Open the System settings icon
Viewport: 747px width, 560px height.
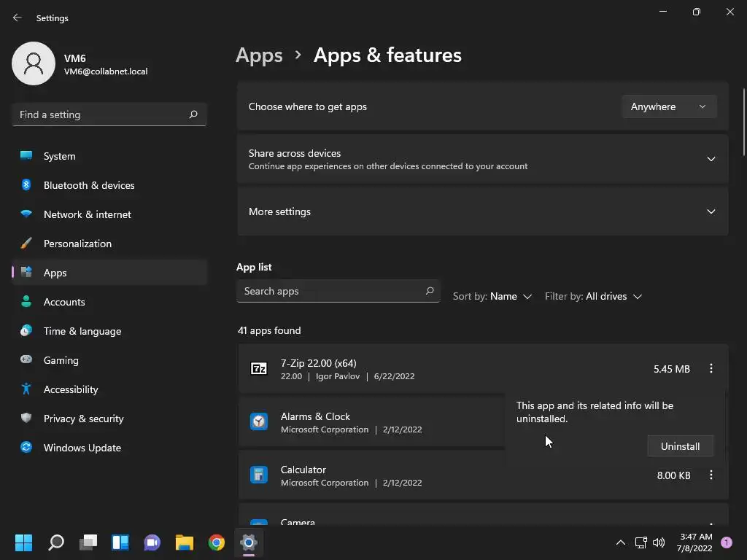[x=26, y=156]
